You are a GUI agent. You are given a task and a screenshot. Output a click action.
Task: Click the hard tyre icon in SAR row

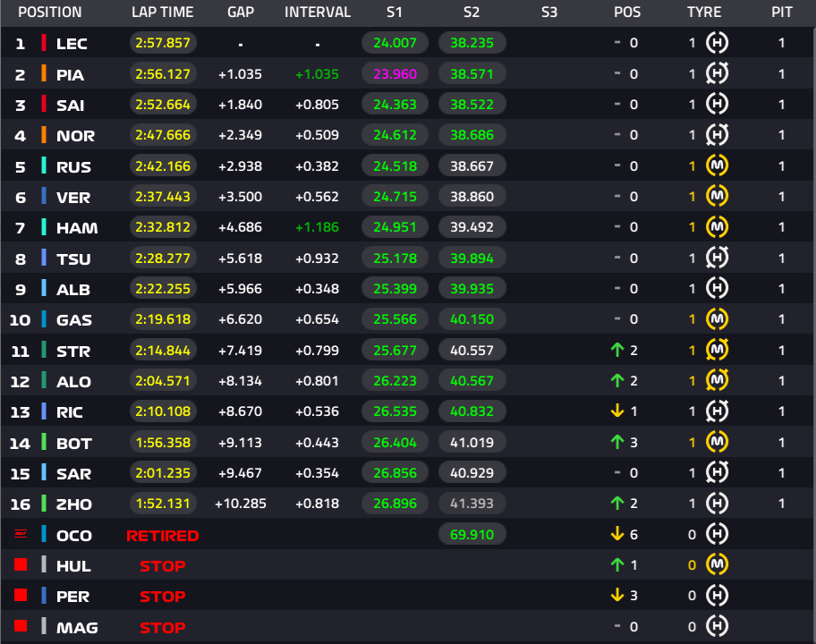pyautogui.click(x=717, y=473)
